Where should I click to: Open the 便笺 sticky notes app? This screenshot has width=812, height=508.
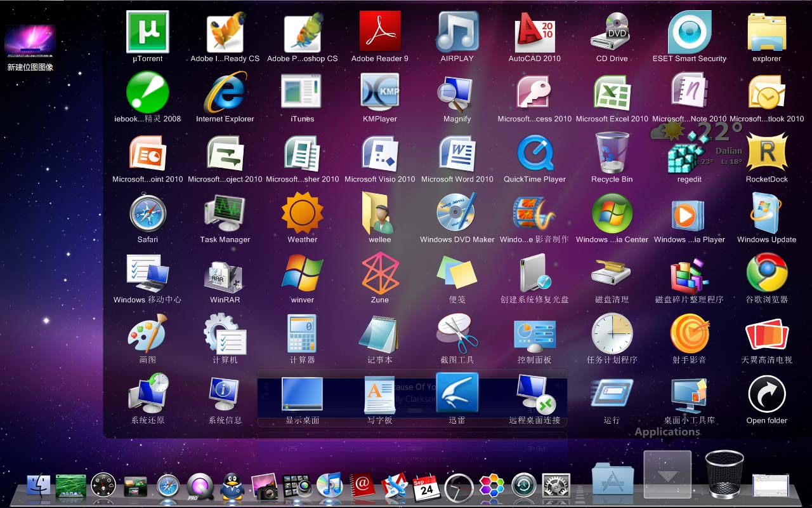coord(457,273)
